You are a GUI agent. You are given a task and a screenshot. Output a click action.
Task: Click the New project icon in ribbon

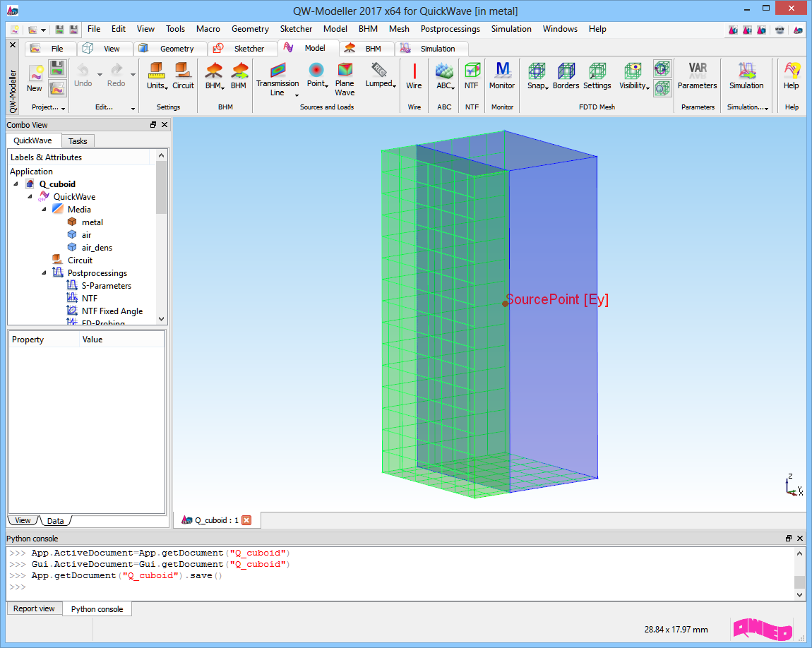[35, 73]
